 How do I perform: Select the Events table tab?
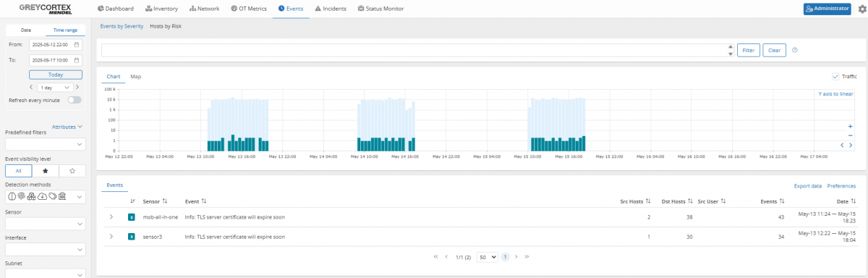click(114, 185)
